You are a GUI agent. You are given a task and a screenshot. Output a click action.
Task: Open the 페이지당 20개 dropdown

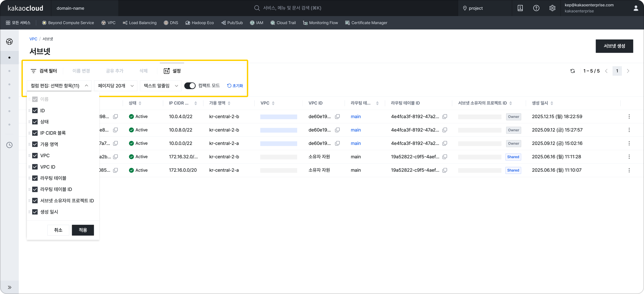116,86
